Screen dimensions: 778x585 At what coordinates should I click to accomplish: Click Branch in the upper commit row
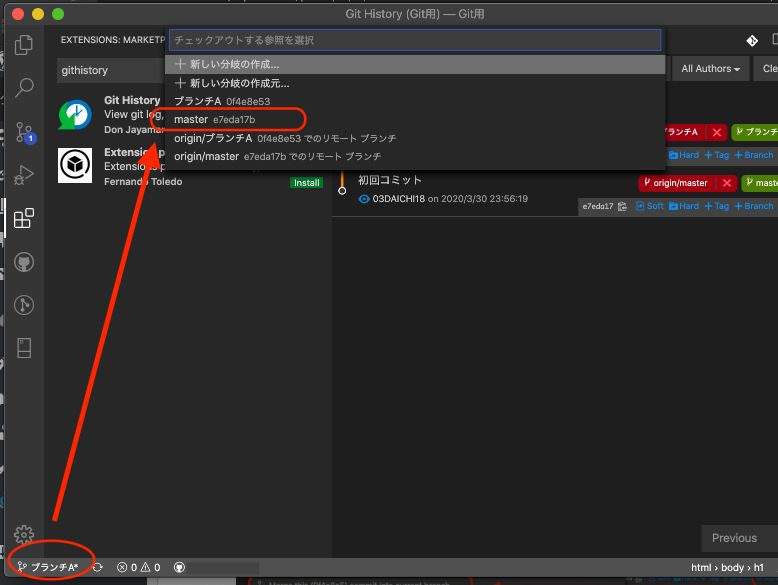tap(754, 155)
